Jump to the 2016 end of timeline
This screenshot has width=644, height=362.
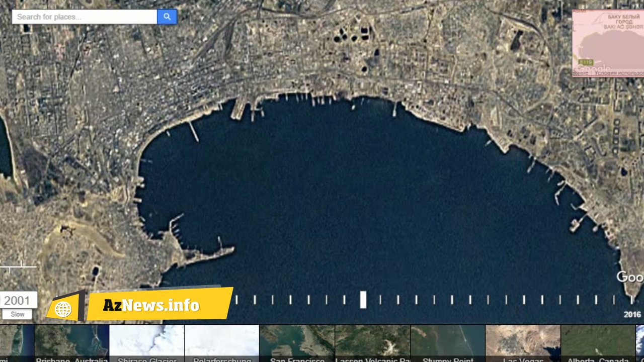[632, 314]
